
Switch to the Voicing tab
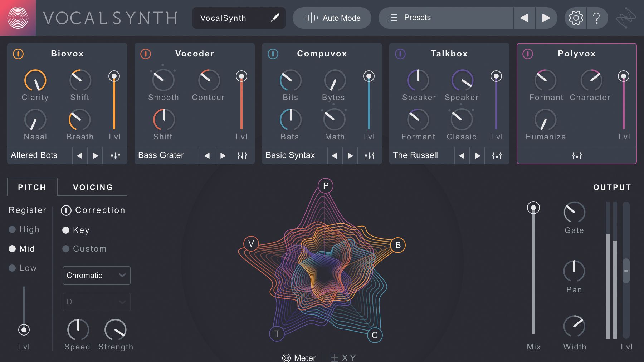[93, 187]
